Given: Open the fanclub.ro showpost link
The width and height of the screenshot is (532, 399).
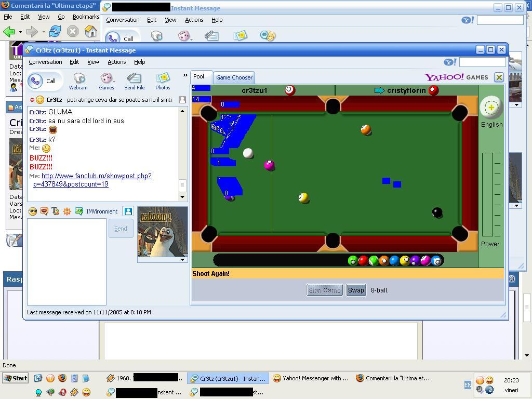Looking at the screenshot, I should tap(92, 180).
